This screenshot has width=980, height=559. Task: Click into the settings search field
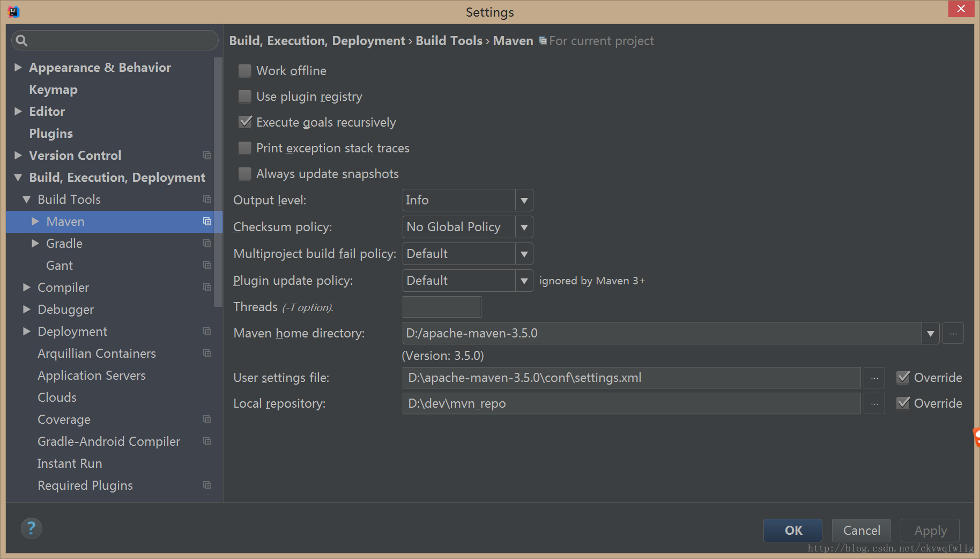115,40
